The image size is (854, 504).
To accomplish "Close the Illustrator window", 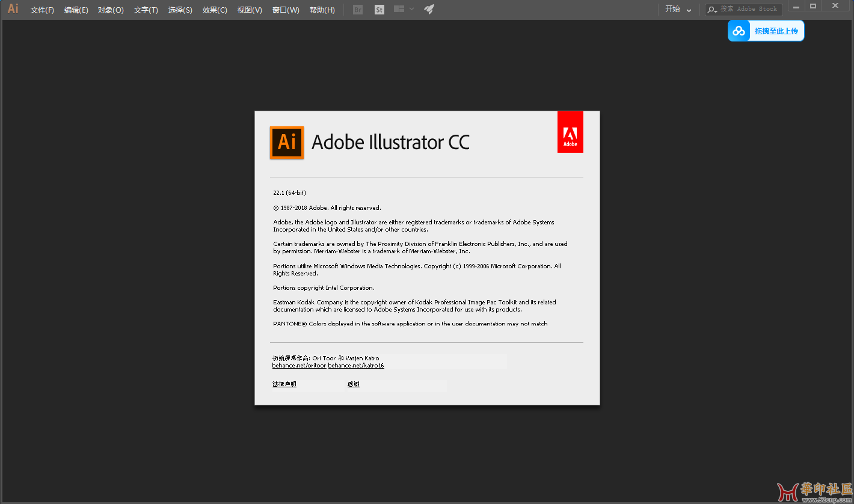I will [835, 6].
